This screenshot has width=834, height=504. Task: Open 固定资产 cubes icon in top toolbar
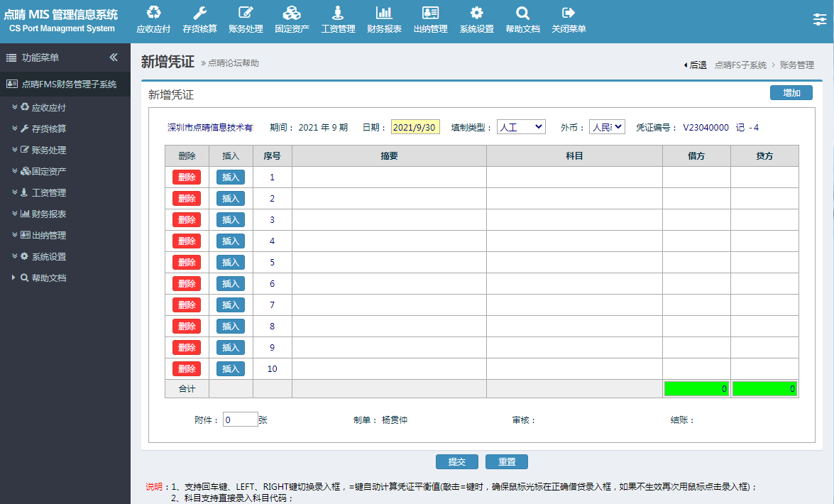tap(292, 12)
